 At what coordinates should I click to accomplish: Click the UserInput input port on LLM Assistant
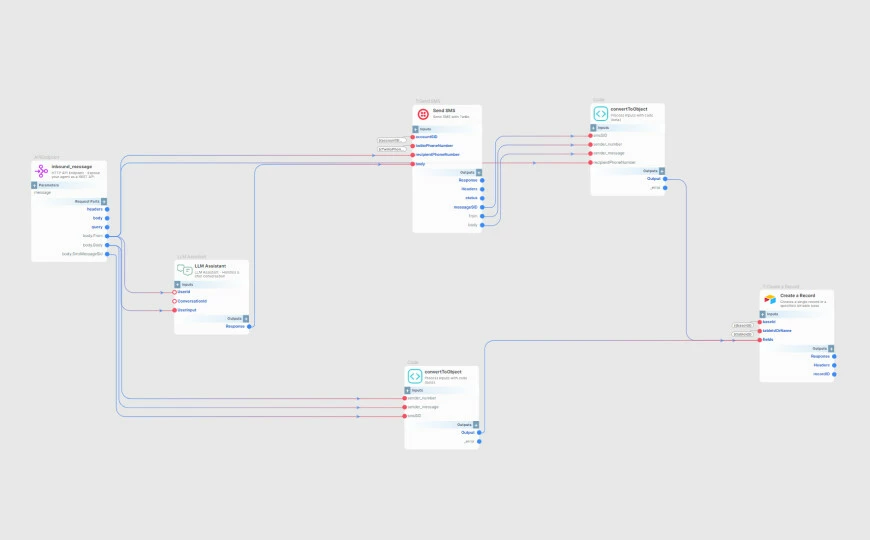click(x=174, y=310)
